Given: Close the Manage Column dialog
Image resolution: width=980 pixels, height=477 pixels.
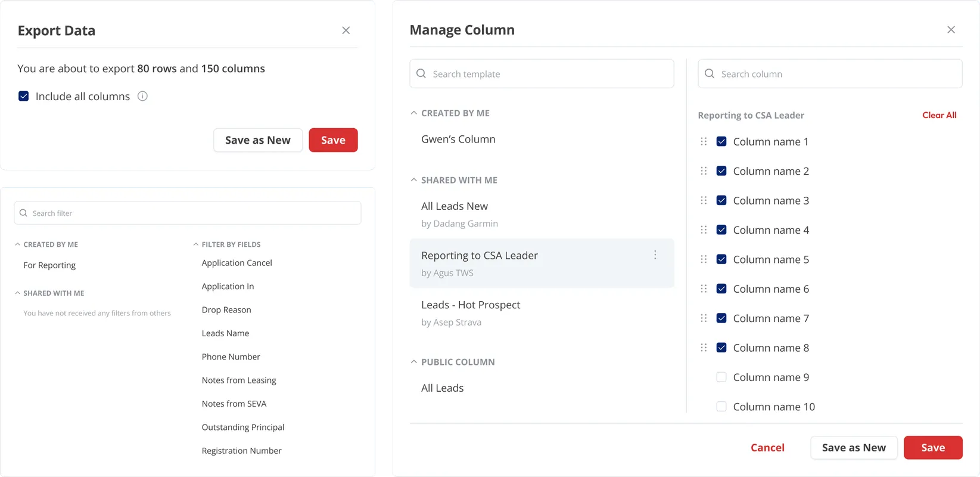Looking at the screenshot, I should click(x=951, y=30).
